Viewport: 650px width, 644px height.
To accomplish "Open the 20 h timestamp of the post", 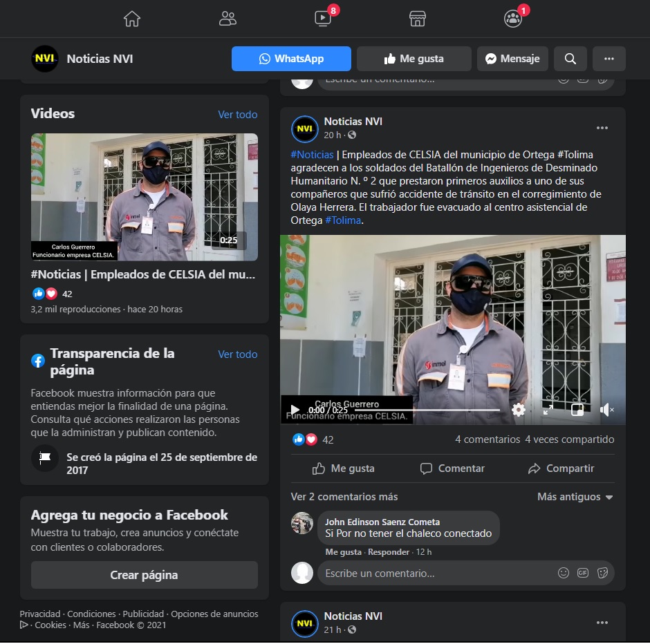I will point(333,135).
